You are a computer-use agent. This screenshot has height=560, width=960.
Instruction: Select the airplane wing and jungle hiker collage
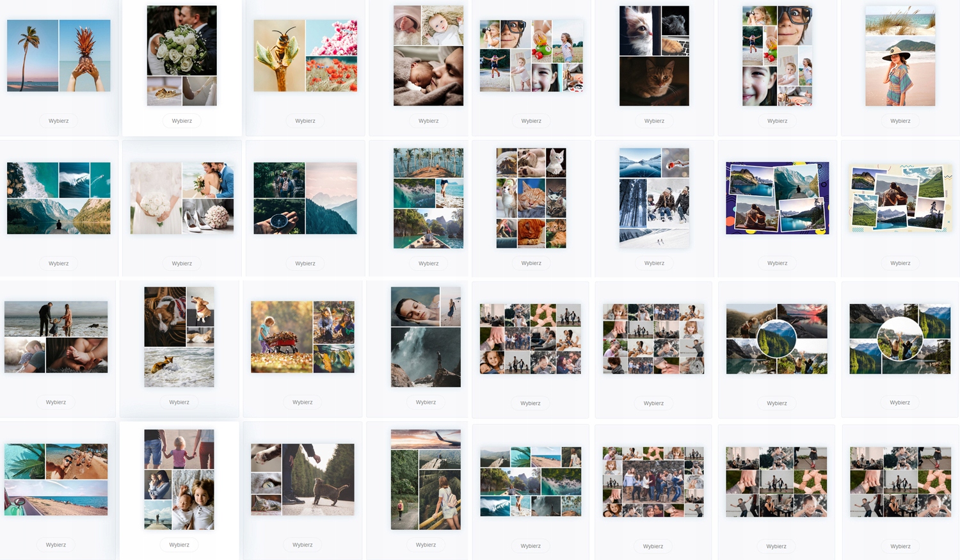pos(426,480)
